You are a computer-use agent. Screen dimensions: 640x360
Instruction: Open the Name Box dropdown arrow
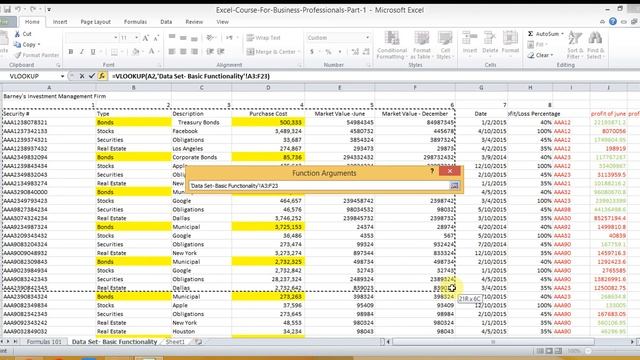click(x=62, y=76)
